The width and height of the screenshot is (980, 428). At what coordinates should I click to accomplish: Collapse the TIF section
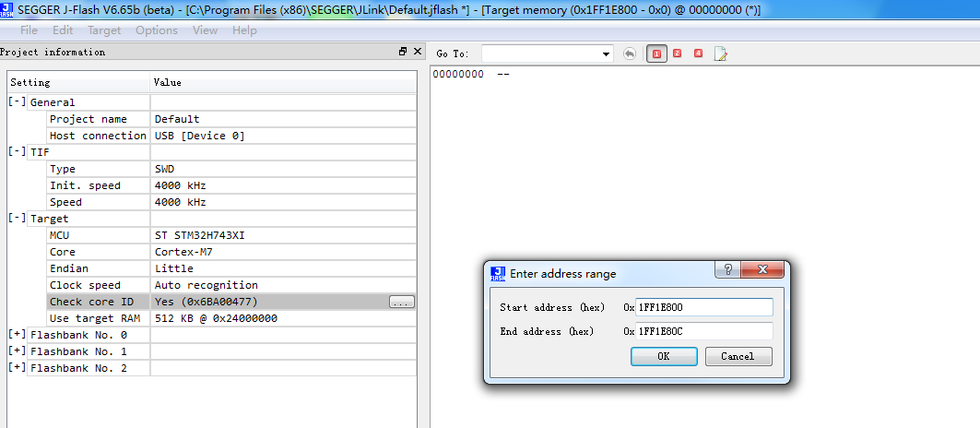pyautogui.click(x=17, y=152)
